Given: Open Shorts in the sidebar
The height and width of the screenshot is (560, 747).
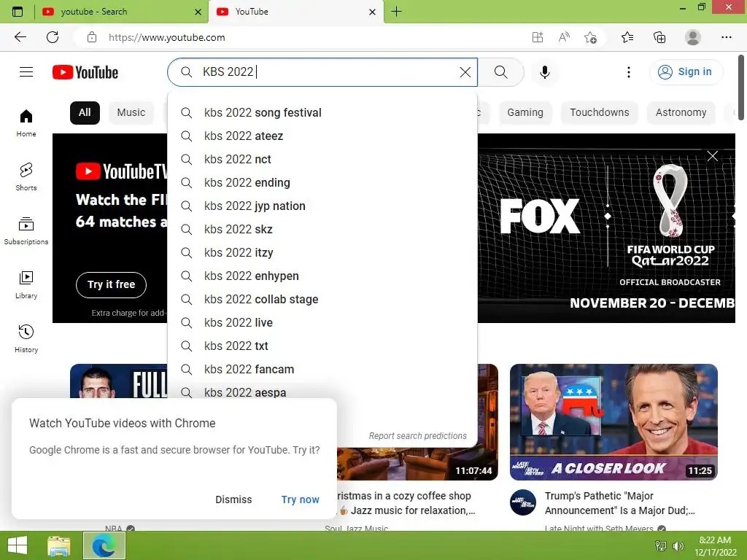Looking at the screenshot, I should tap(26, 176).
